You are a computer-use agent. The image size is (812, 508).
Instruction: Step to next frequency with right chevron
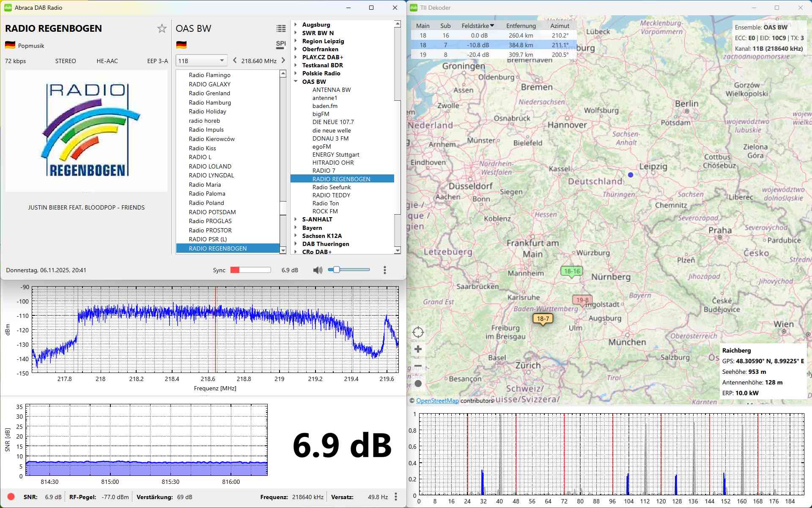[283, 61]
